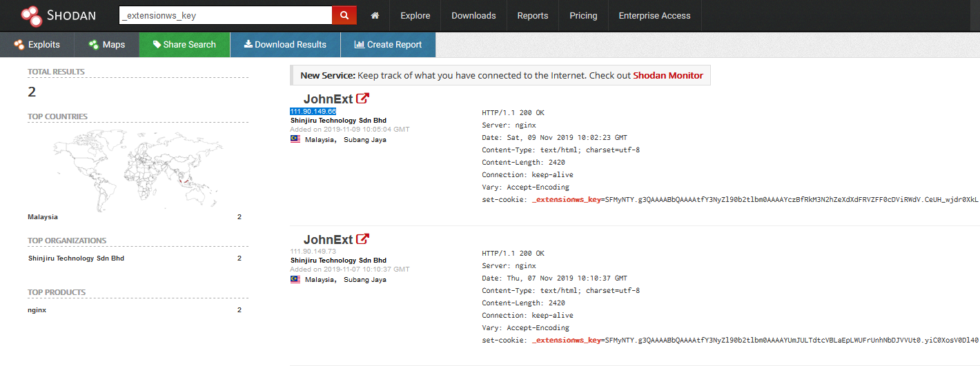Image resolution: width=980 pixels, height=366 pixels.
Task: Click the total results number 2
Action: (x=32, y=92)
